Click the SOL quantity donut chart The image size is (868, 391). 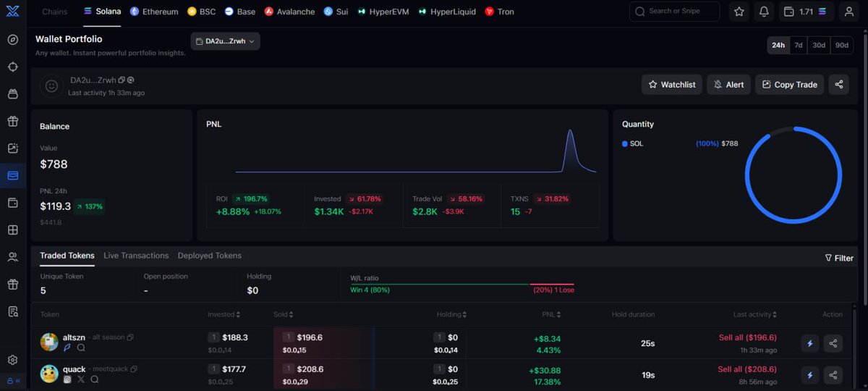pos(793,175)
